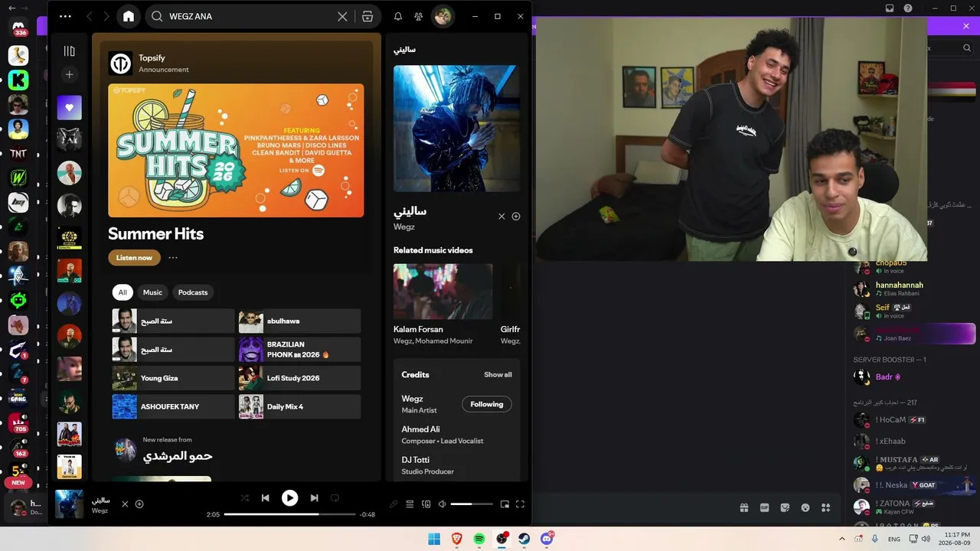
Task: Open Discord gift icon in chat bar
Action: point(744,507)
